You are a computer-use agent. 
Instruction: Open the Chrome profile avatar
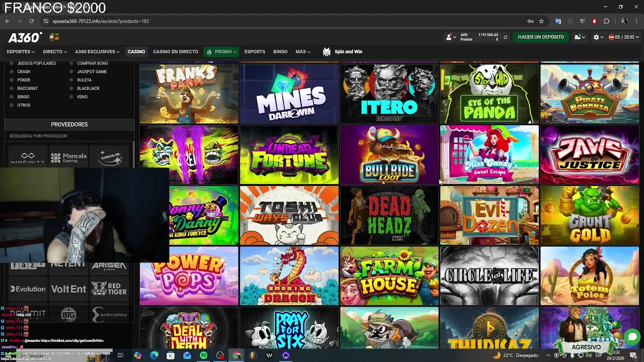click(624, 21)
